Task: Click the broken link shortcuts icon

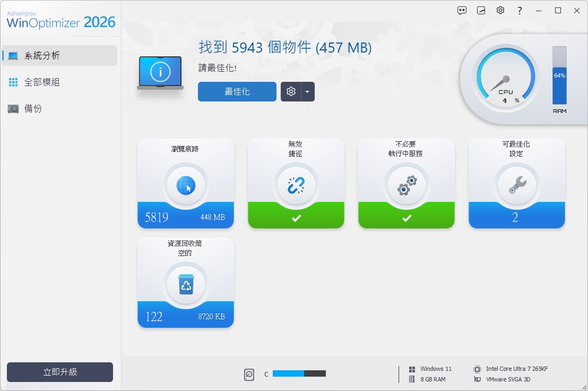Action: tap(296, 185)
